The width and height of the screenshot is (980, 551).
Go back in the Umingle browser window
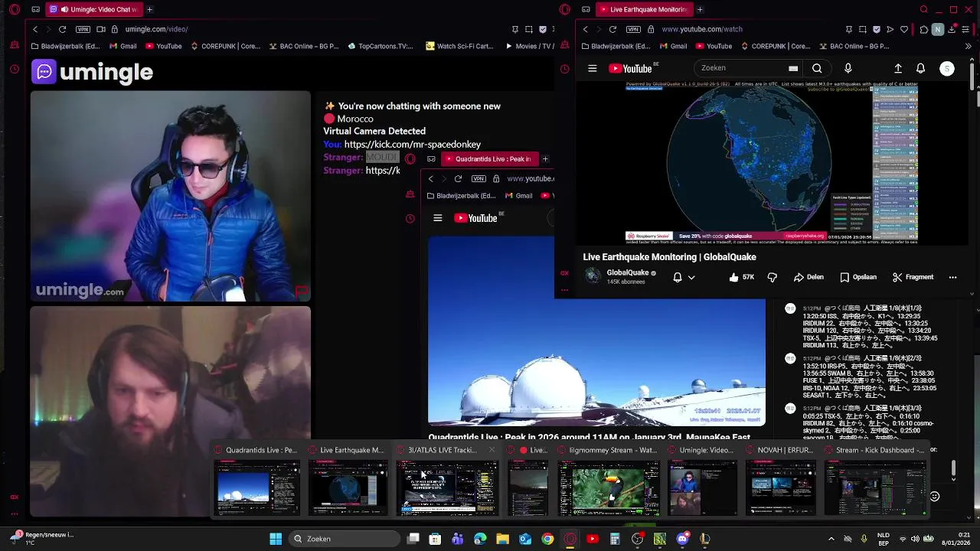tap(34, 29)
